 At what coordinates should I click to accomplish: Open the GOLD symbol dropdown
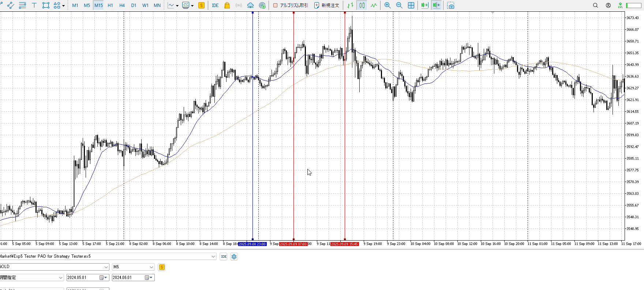pos(106,267)
